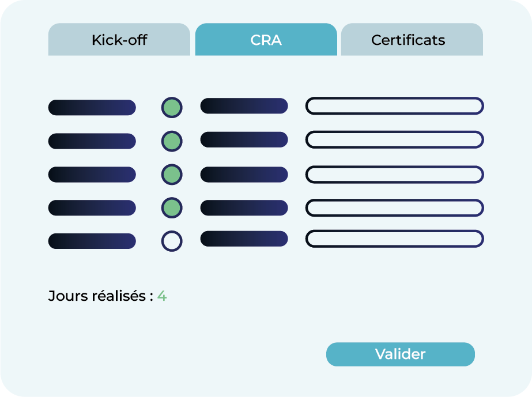The width and height of the screenshot is (532, 397).
Task: Switch to the Kick-off tab
Action: (119, 40)
